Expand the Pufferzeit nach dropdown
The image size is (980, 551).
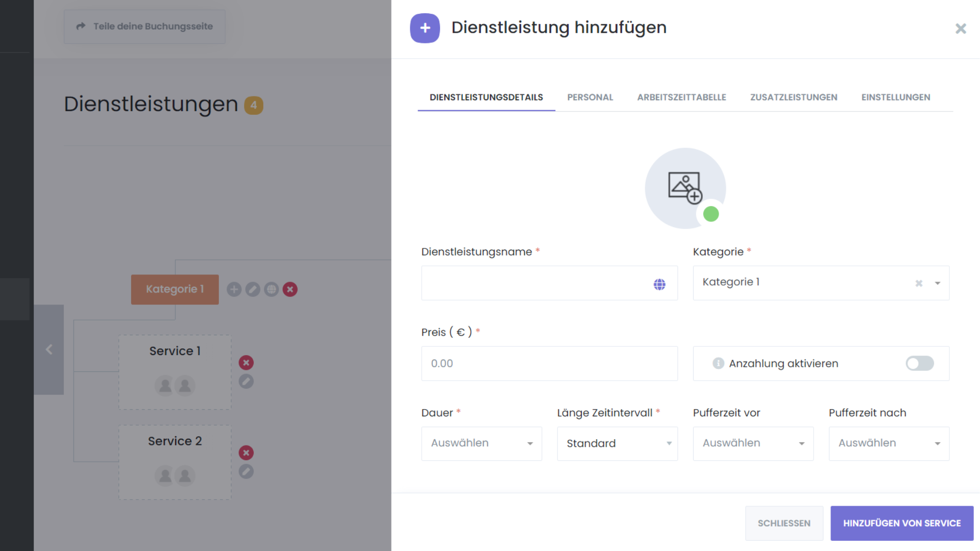click(x=889, y=443)
